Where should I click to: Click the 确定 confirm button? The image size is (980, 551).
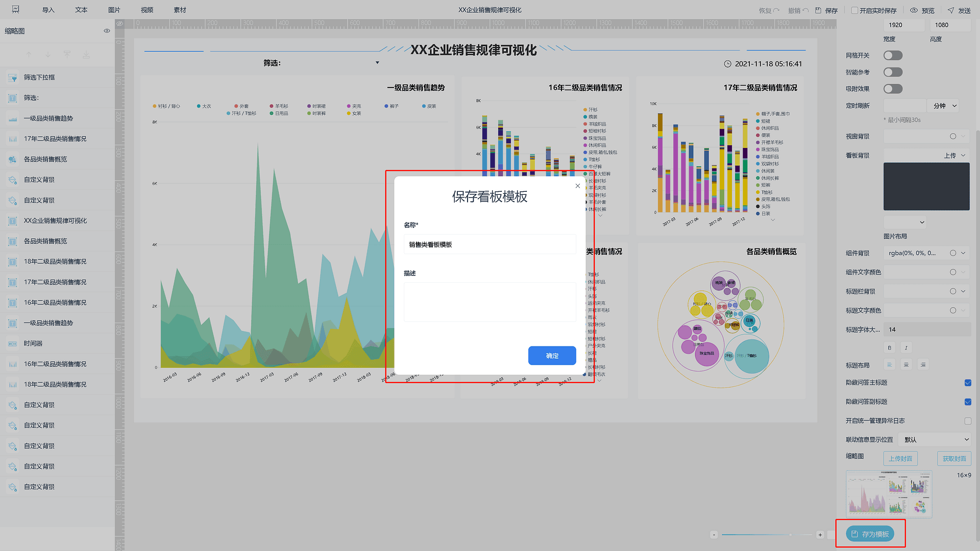[x=552, y=356]
